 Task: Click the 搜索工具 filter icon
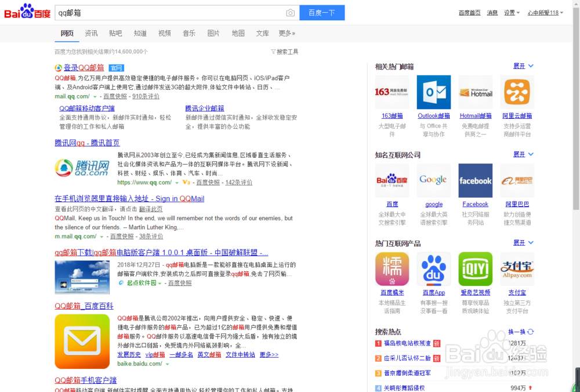pyautogui.click(x=273, y=52)
